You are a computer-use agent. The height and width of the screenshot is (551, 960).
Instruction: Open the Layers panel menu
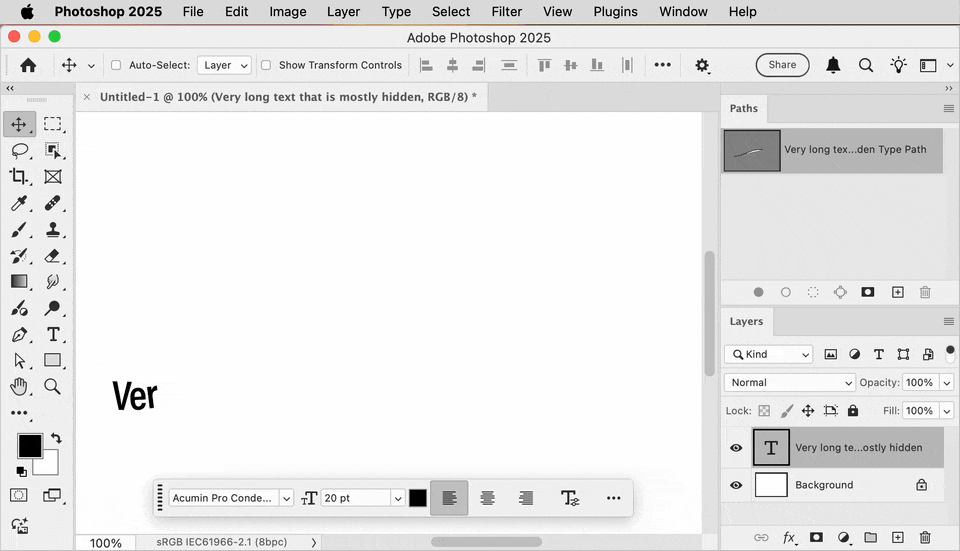[948, 321]
